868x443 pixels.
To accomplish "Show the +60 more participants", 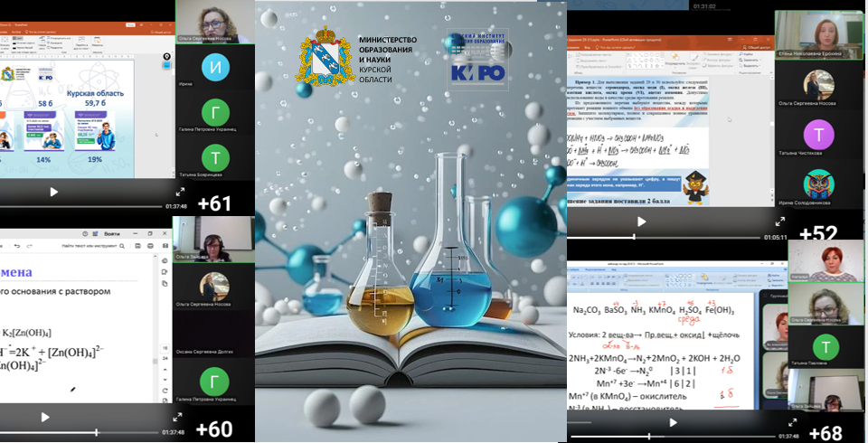I will [x=214, y=429].
